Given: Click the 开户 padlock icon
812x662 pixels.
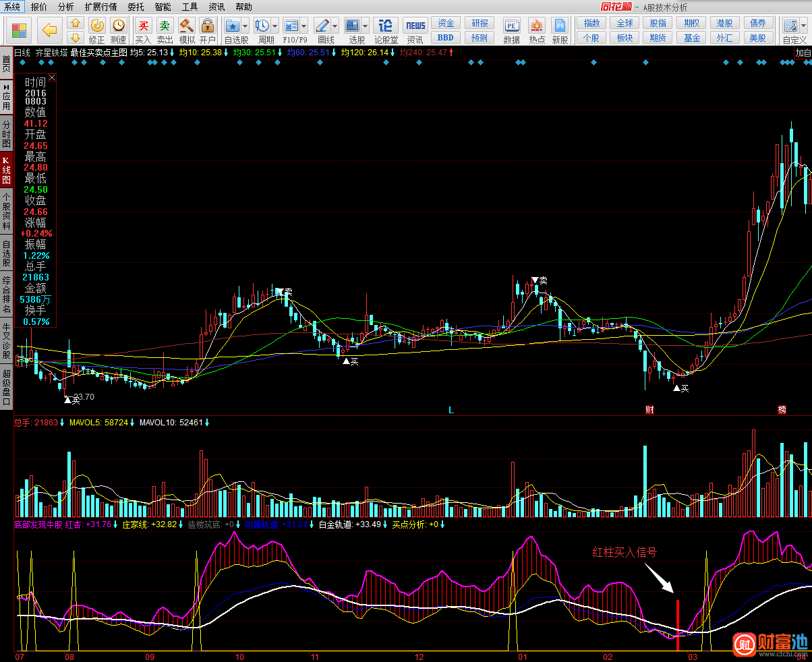Looking at the screenshot, I should tap(208, 26).
